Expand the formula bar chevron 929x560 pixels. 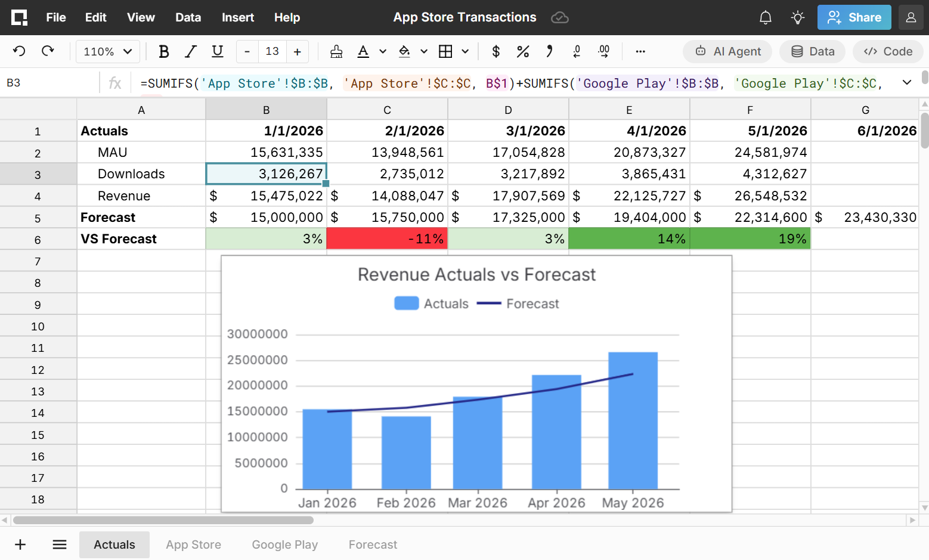pyautogui.click(x=907, y=82)
